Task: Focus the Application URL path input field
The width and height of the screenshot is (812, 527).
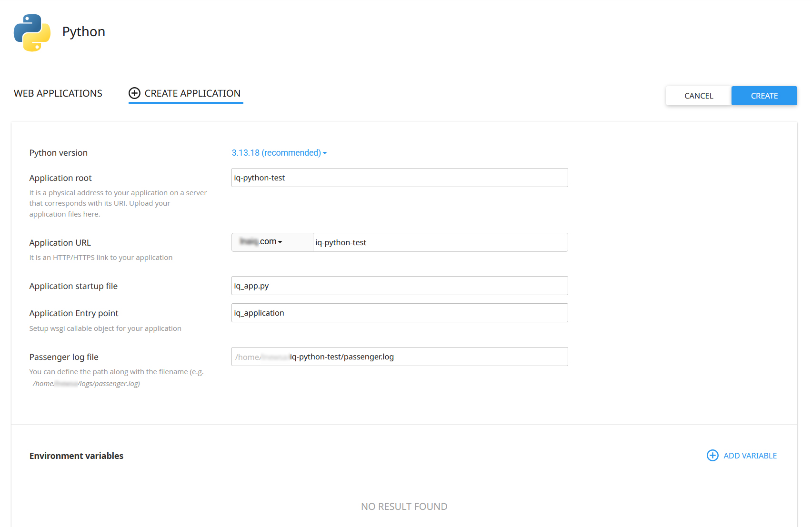Action: [440, 242]
